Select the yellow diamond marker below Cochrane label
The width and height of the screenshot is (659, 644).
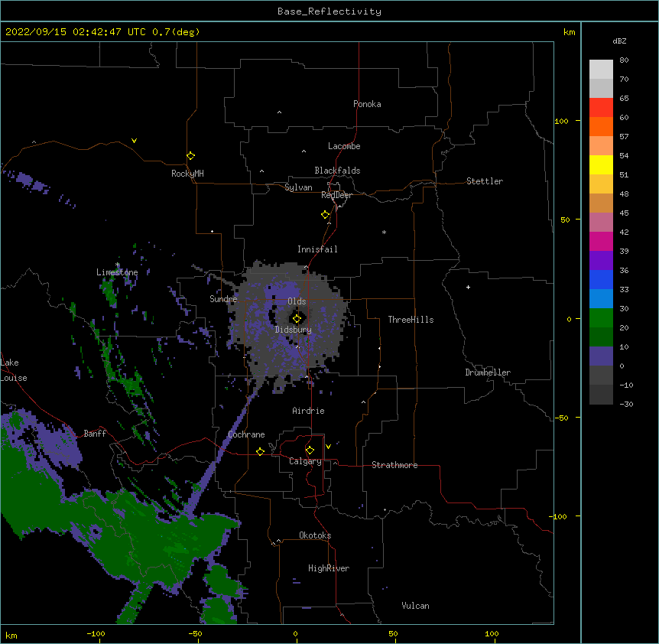pyautogui.click(x=260, y=451)
